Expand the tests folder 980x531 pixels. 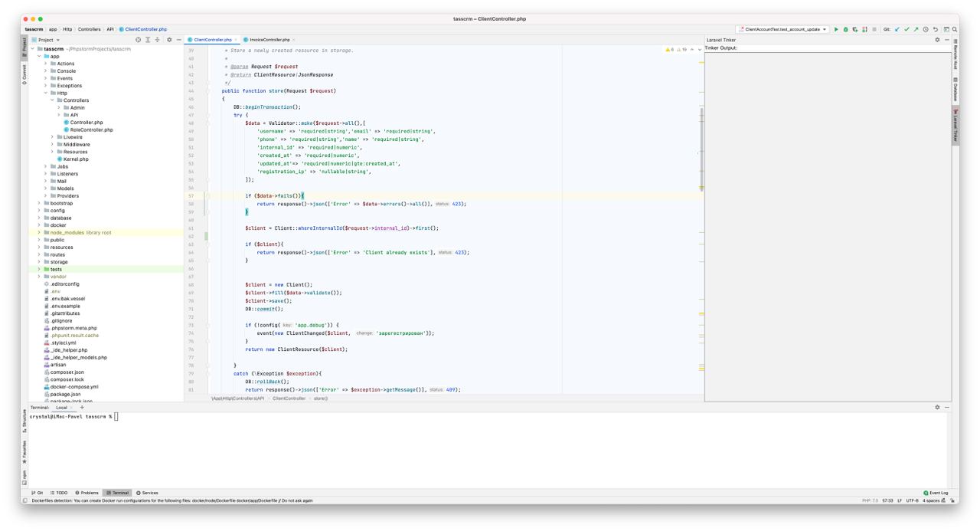(x=39, y=269)
